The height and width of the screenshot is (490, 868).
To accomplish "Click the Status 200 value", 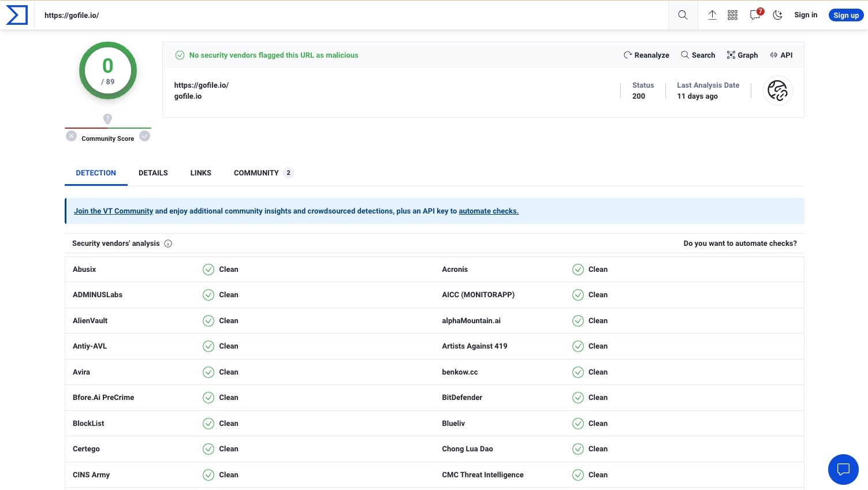I will 639,96.
